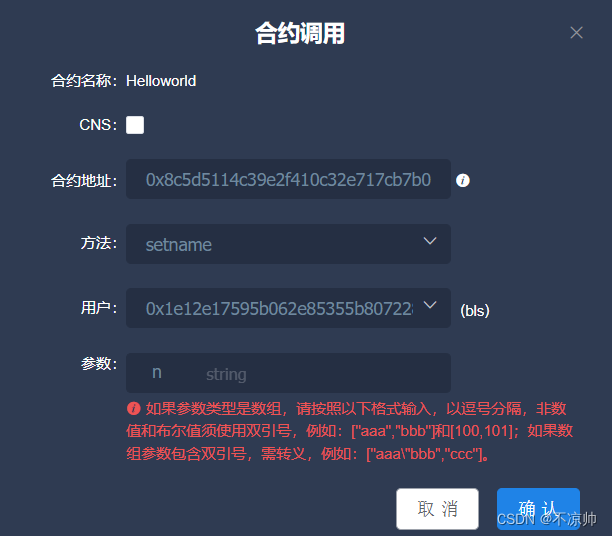This screenshot has height=536, width=612.
Task: Expand the 用户 dropdown arrow
Action: point(430,305)
